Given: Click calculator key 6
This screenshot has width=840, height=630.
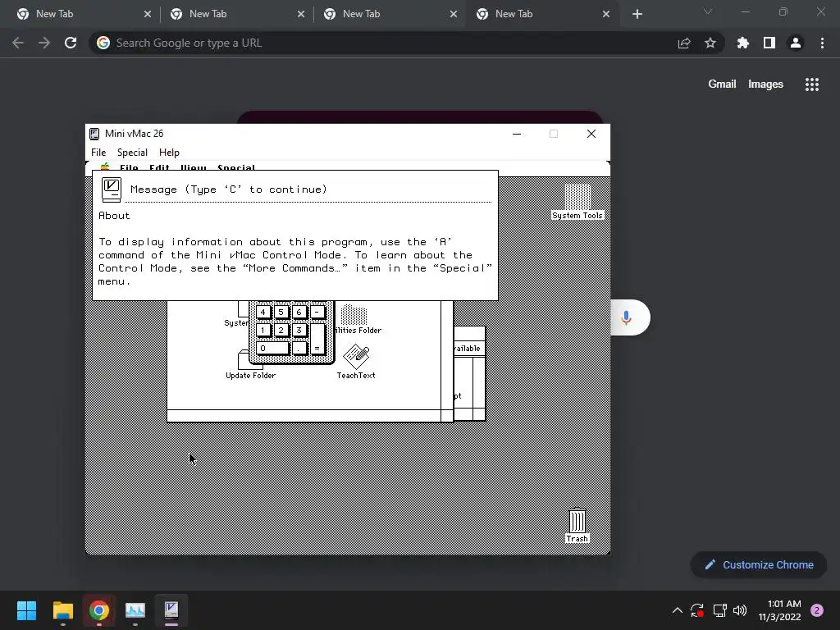Looking at the screenshot, I should [299, 312].
